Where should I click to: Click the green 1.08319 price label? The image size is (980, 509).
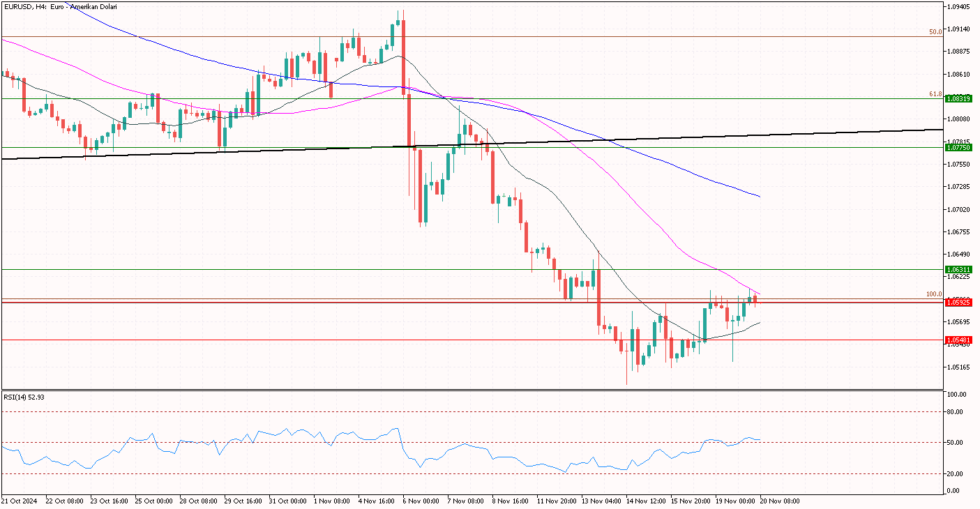tap(958, 99)
